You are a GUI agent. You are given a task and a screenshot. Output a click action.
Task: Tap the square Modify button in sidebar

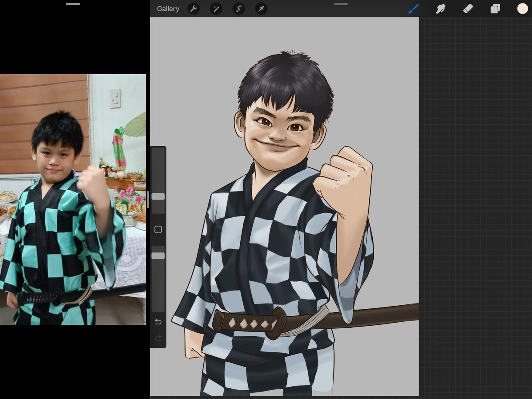158,229
